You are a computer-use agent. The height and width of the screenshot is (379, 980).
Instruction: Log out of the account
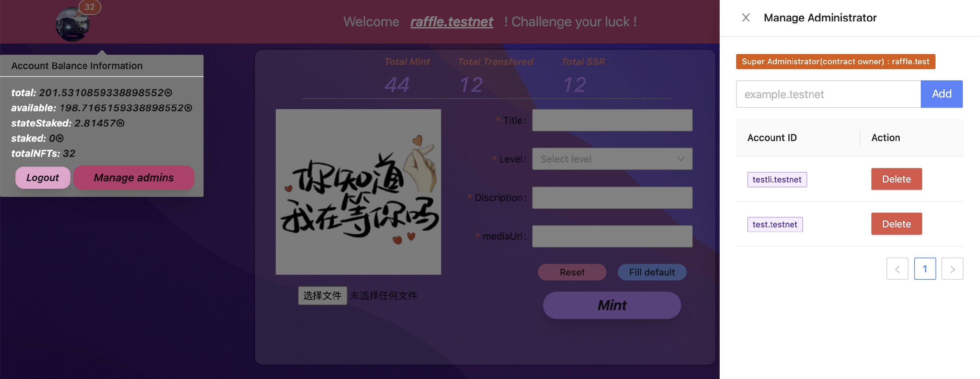43,178
